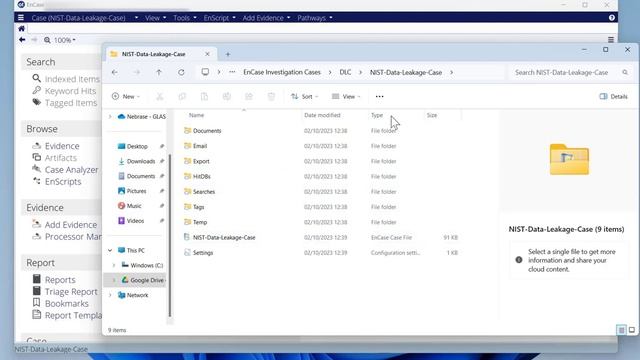Click Explorer up-directory arrow
This screenshot has height=360, width=640.
point(159,72)
